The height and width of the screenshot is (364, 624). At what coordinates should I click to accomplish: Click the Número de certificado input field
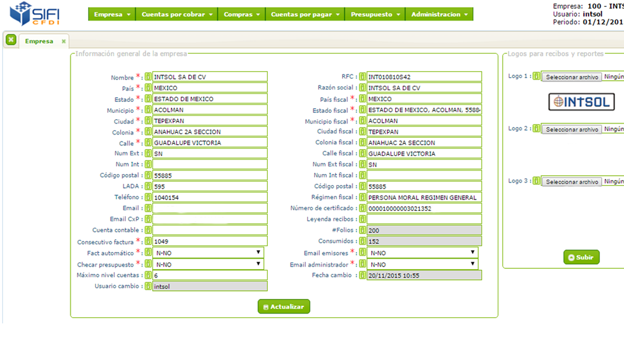[x=424, y=208]
